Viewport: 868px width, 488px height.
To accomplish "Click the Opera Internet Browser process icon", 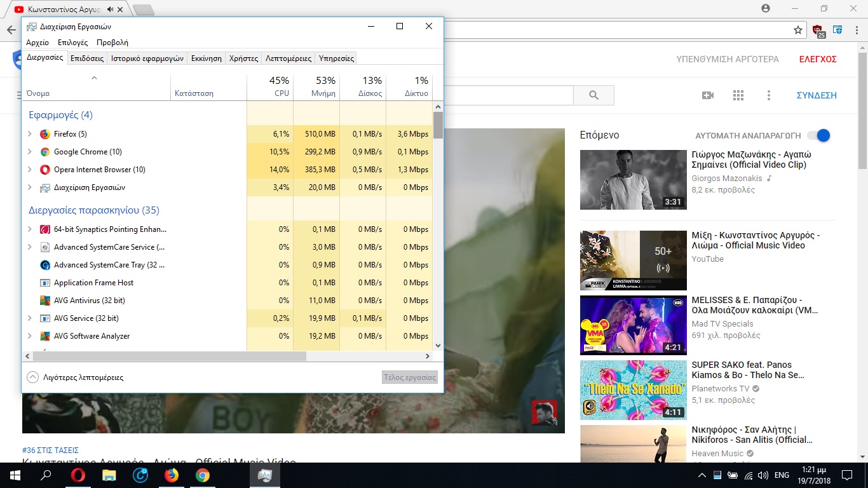I will pyautogui.click(x=45, y=170).
